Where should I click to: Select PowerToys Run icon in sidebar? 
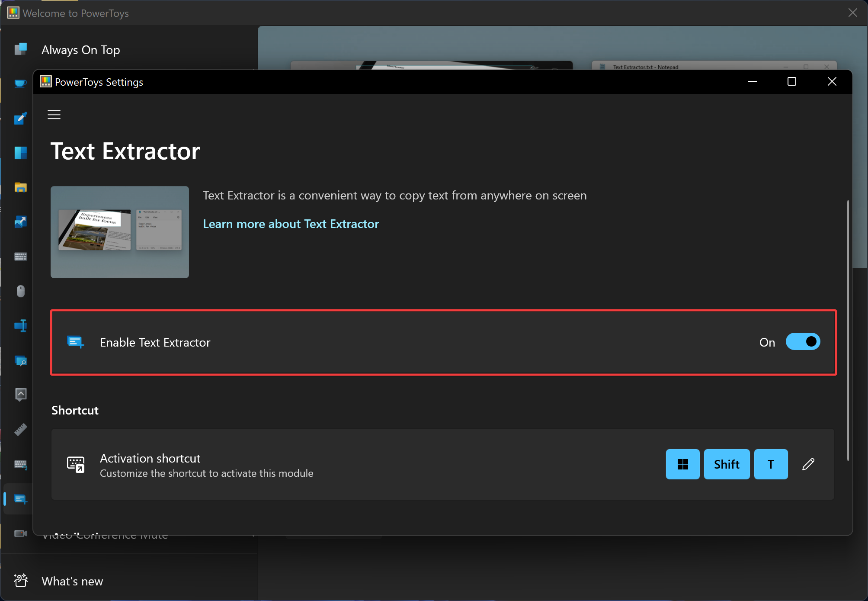[x=20, y=360]
